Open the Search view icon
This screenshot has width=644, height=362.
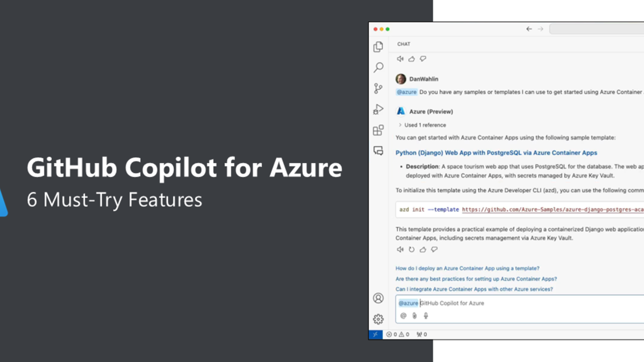tap(378, 67)
